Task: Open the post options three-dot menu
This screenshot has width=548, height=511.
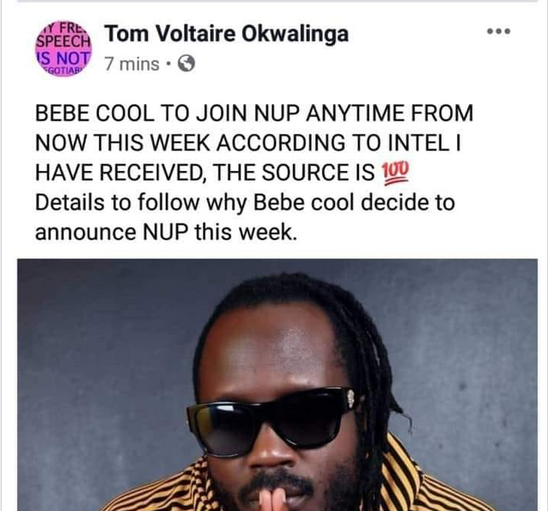Action: tap(499, 31)
